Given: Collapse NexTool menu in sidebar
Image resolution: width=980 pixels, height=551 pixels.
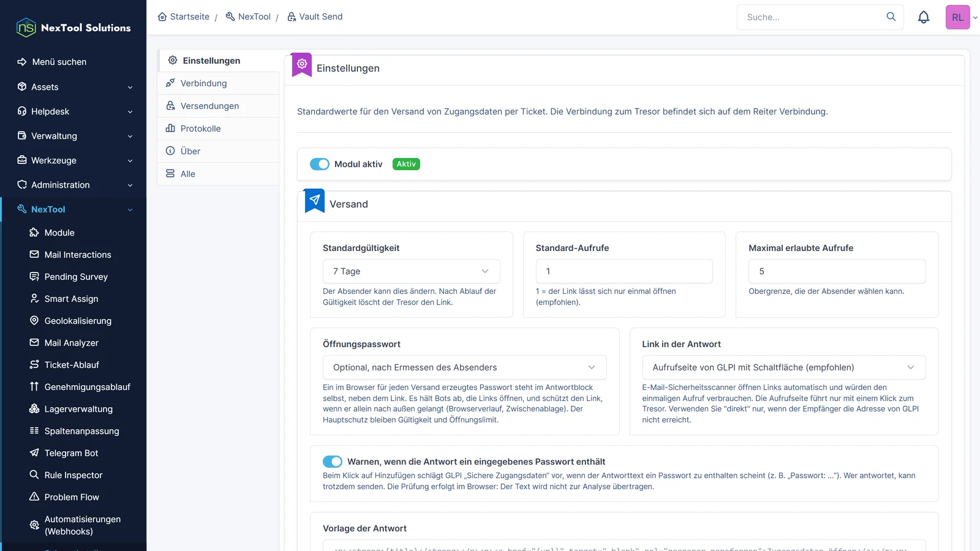Looking at the screenshot, I should (73, 209).
